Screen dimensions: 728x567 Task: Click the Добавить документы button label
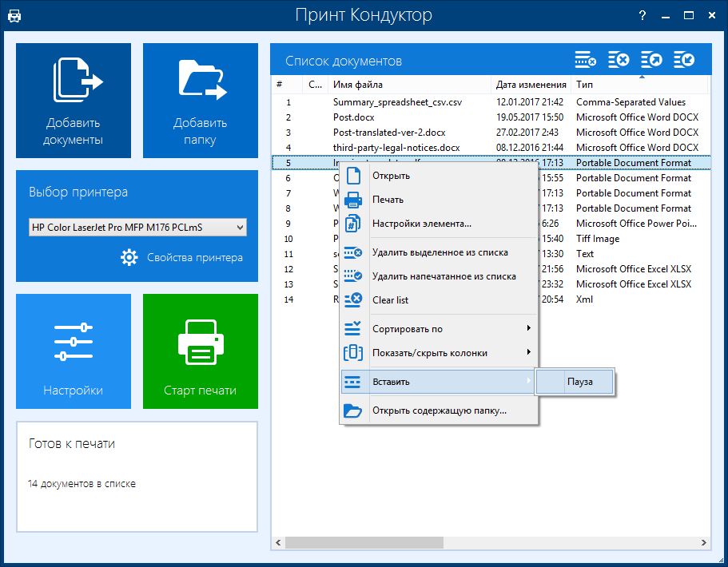click(x=73, y=131)
